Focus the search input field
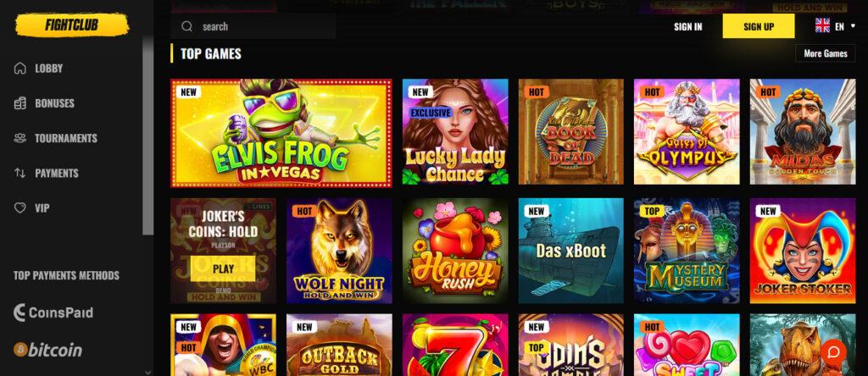The image size is (868, 376). point(253,26)
